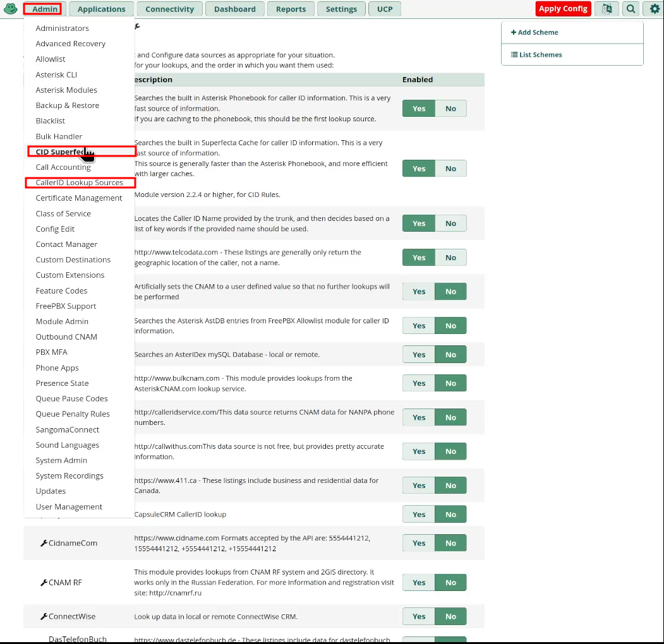Select Administrators from the Admin menu
The image size is (664, 644).
pyautogui.click(x=63, y=28)
